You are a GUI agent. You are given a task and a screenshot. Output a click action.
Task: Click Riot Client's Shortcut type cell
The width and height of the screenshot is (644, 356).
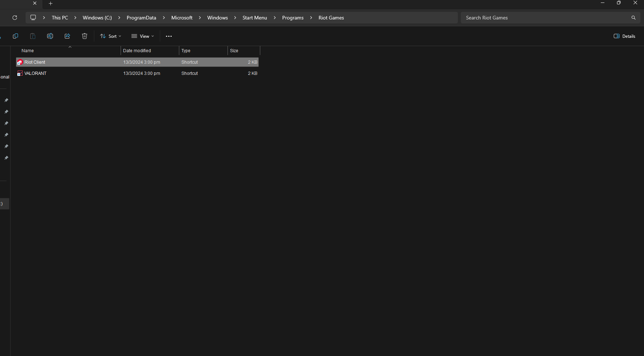coord(190,62)
